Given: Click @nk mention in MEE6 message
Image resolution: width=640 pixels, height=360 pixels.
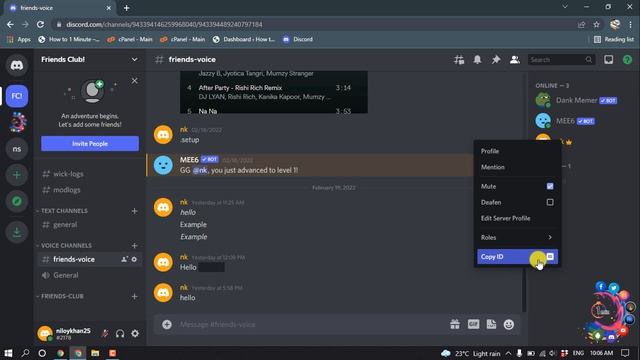Looking at the screenshot, I should (x=200, y=170).
